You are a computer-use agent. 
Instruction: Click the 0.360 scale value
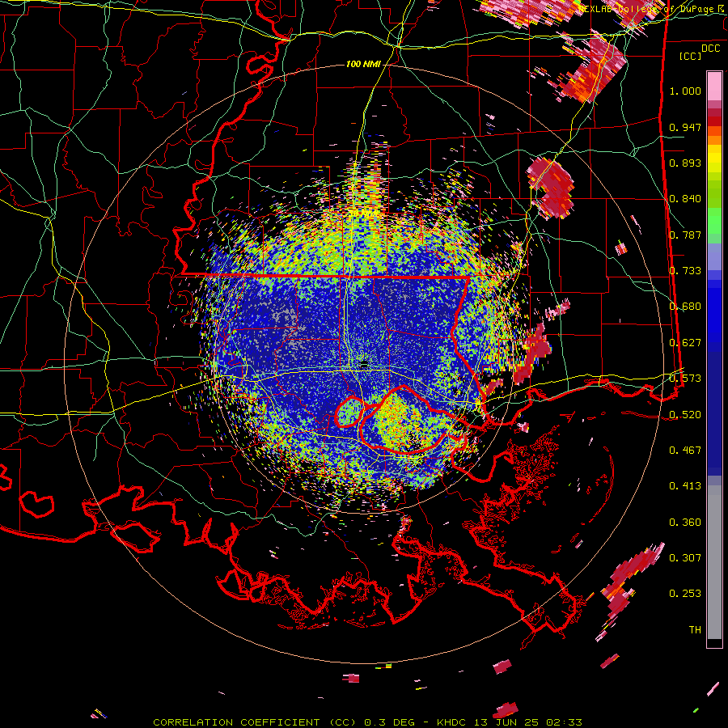(685, 523)
